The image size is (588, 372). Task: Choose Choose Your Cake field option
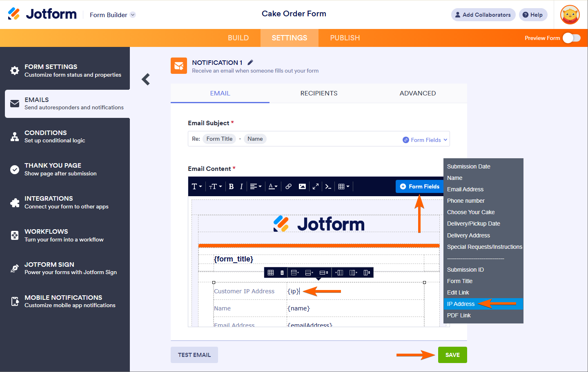483,212
